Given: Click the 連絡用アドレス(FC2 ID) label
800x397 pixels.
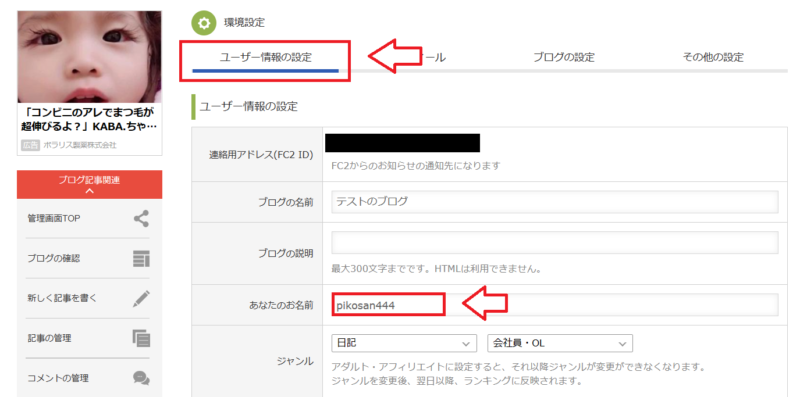Looking at the screenshot, I should pos(261,155).
